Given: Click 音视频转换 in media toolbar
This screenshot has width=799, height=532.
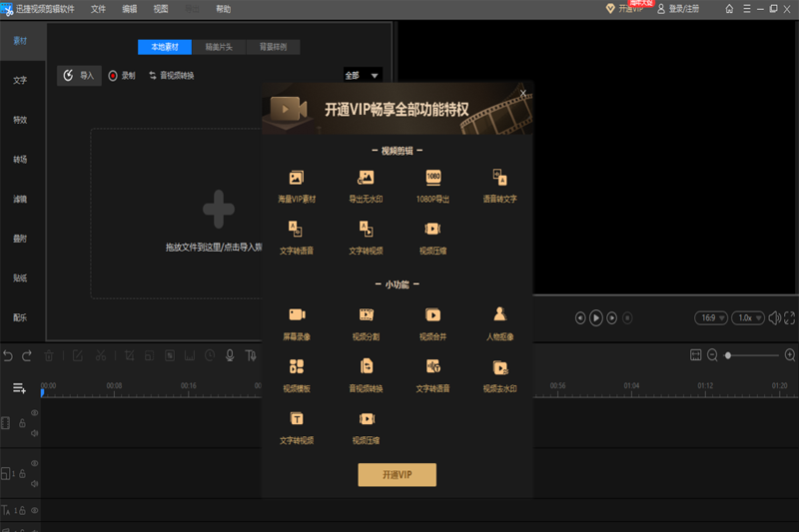Looking at the screenshot, I should click(171, 75).
